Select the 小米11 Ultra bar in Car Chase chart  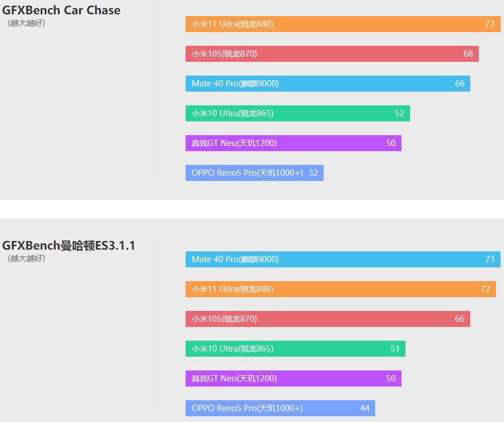(x=342, y=24)
